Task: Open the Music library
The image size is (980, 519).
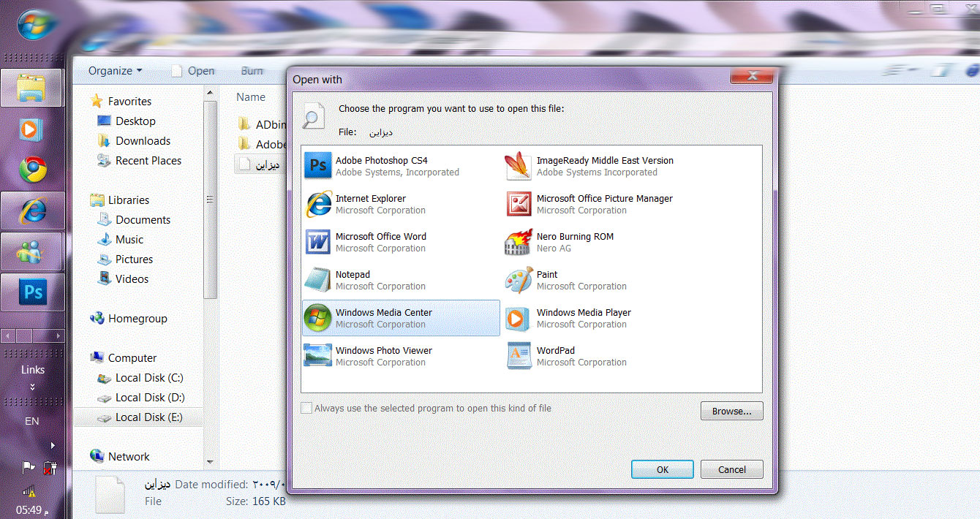Action: pyautogui.click(x=120, y=240)
